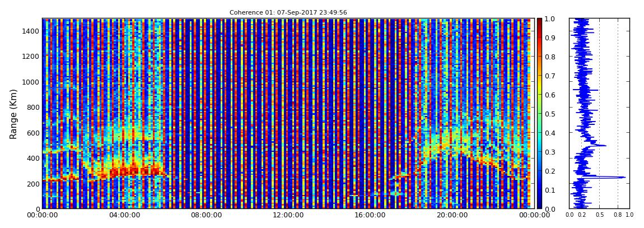Click the colorbar 0.2 label
Viewport: 644px width, 228px height.
(x=549, y=171)
